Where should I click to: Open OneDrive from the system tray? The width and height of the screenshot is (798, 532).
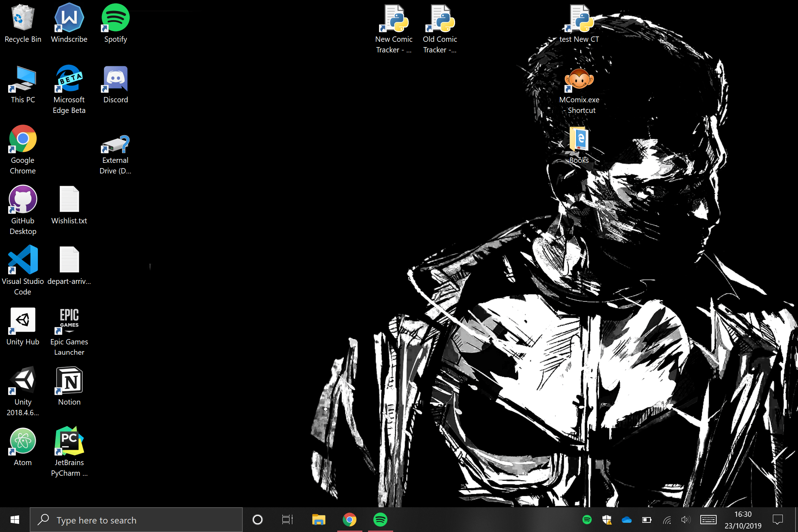(626, 520)
